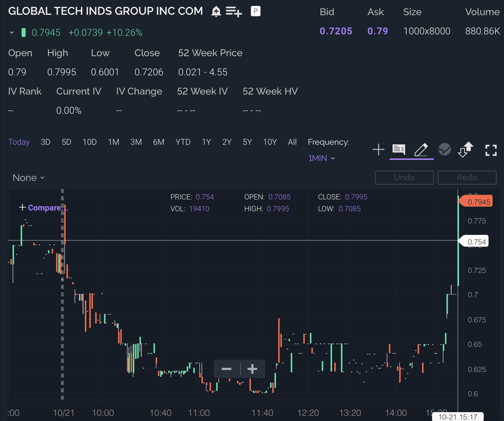Click the Current IV value 0.00%
Screen dimensions: 504x421
(69, 110)
